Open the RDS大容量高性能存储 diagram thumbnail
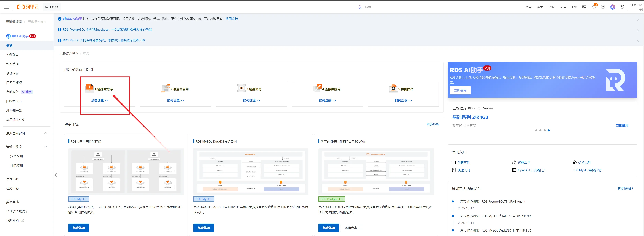644x236 pixels. point(126,171)
